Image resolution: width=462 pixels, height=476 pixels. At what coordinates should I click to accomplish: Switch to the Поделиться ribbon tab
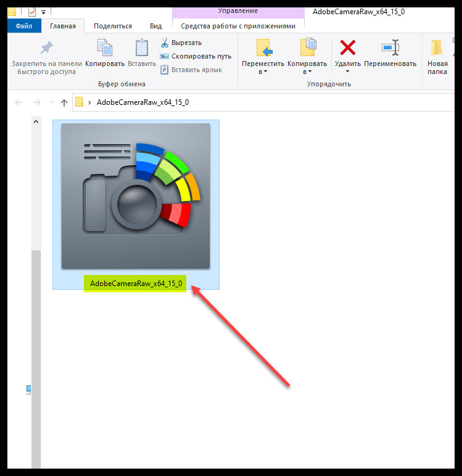point(113,26)
